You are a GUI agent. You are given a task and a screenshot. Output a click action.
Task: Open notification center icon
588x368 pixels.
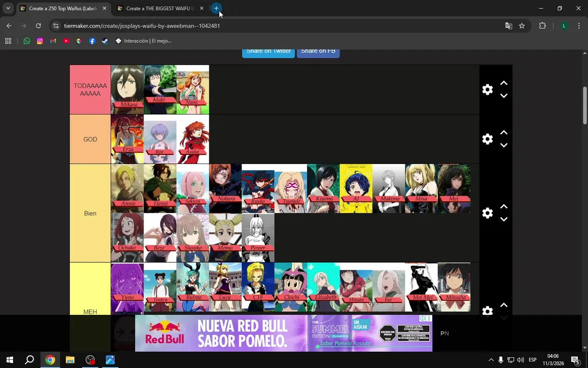(575, 360)
